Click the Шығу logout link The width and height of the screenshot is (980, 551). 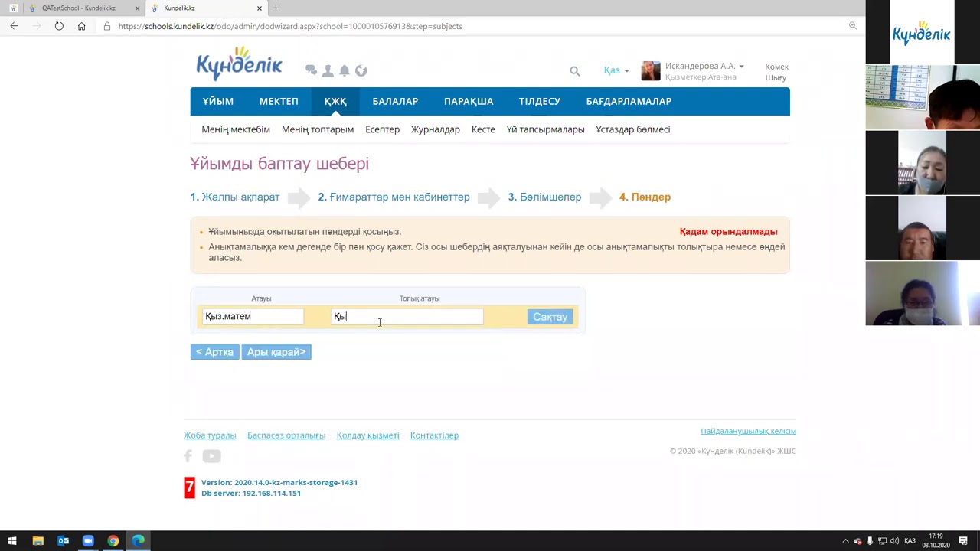coord(776,77)
